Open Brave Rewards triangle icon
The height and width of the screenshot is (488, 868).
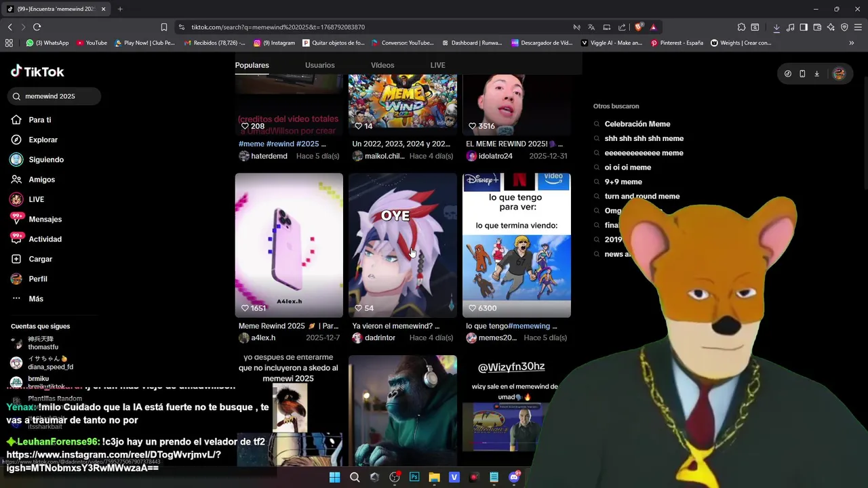[653, 27]
